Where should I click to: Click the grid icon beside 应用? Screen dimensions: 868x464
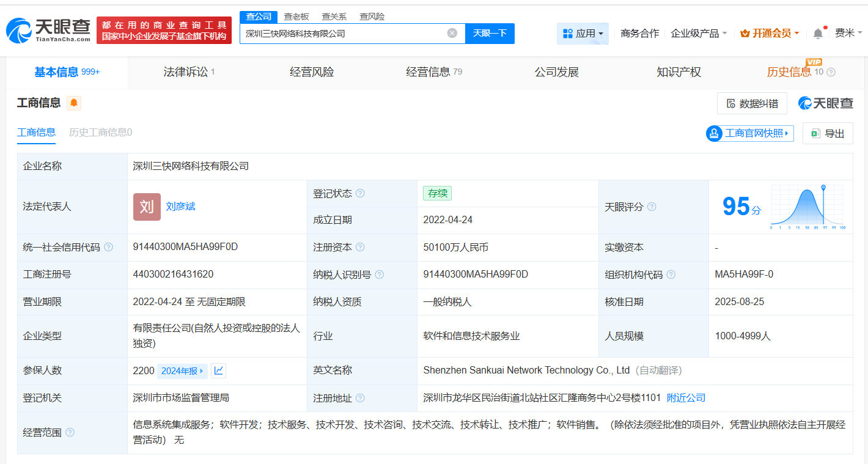567,33
